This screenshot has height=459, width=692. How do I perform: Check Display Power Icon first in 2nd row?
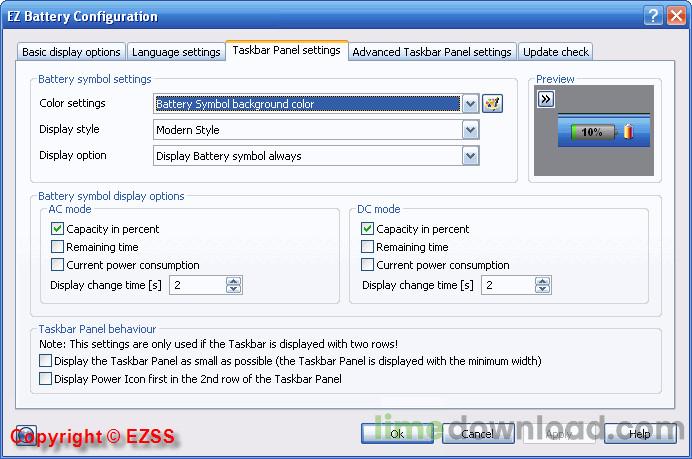coord(45,379)
